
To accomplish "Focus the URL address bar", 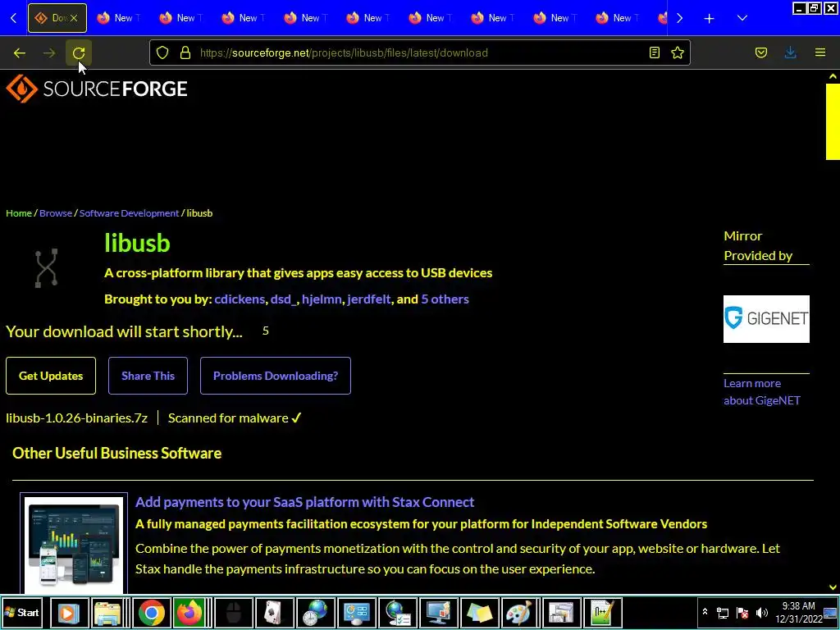I will (418, 52).
